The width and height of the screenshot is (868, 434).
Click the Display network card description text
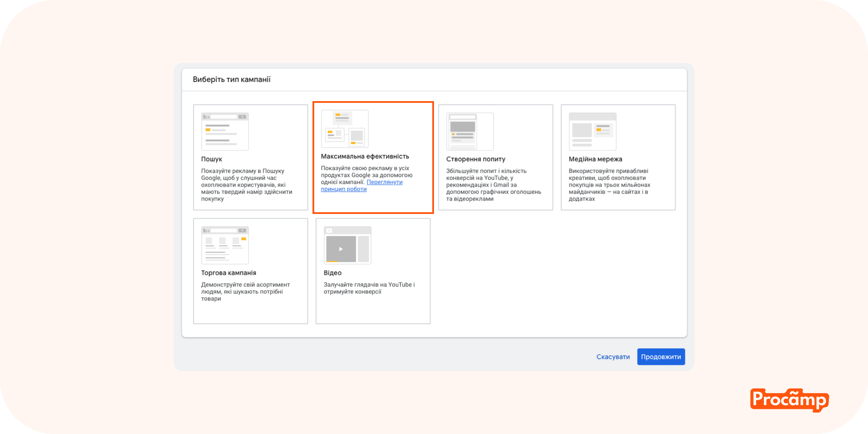(609, 185)
